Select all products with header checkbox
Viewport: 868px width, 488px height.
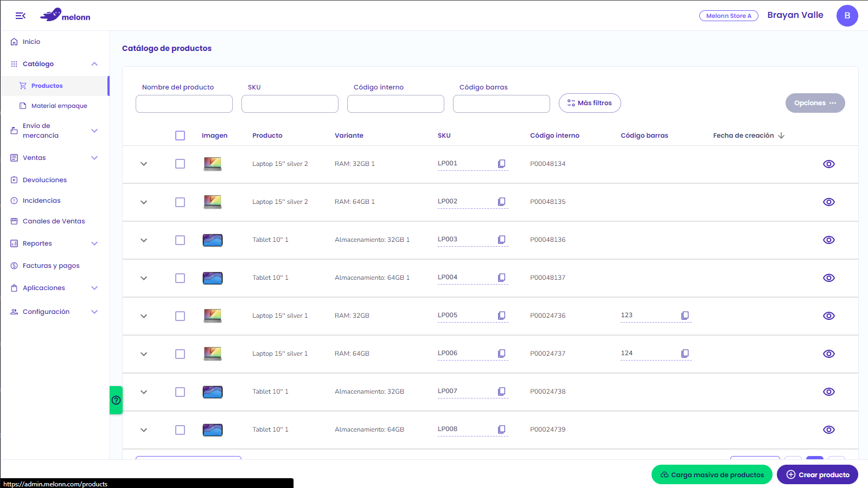[180, 136]
